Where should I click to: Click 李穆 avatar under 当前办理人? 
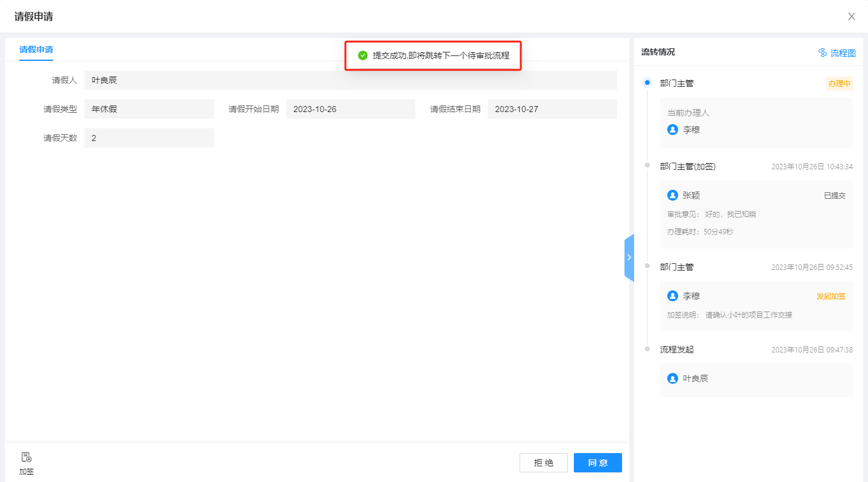click(x=673, y=130)
